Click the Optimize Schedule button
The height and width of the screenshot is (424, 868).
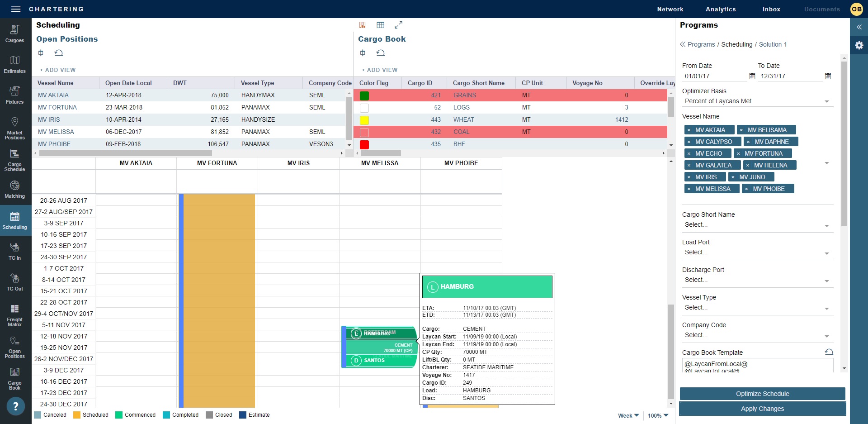coord(762,393)
